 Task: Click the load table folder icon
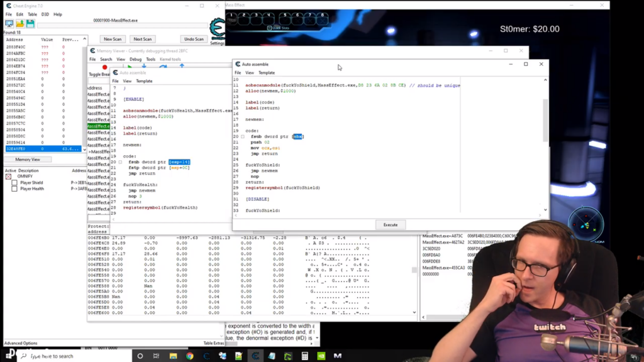coord(19,24)
